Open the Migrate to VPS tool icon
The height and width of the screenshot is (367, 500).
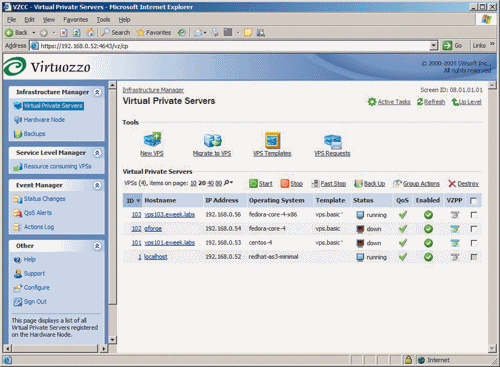[x=212, y=140]
